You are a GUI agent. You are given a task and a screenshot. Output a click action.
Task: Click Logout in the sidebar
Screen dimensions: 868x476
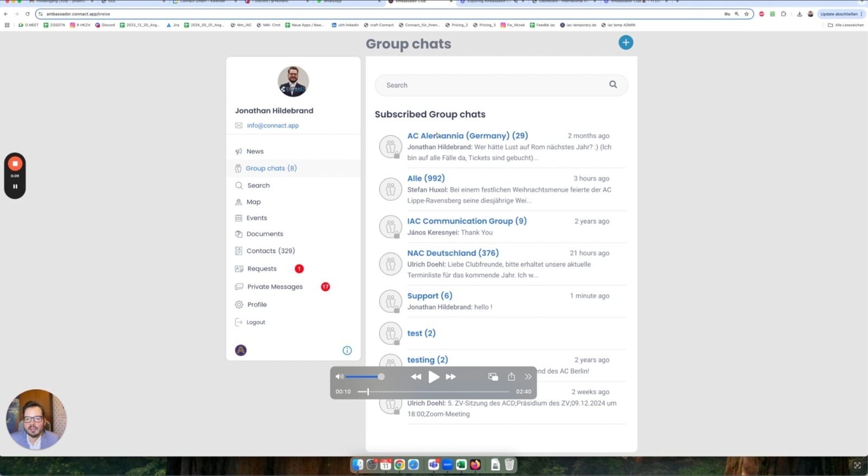pyautogui.click(x=256, y=322)
